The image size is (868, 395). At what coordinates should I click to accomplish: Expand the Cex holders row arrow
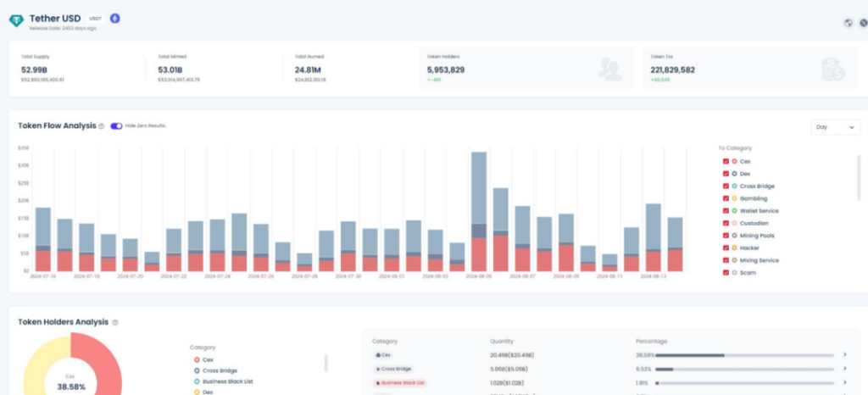click(845, 354)
